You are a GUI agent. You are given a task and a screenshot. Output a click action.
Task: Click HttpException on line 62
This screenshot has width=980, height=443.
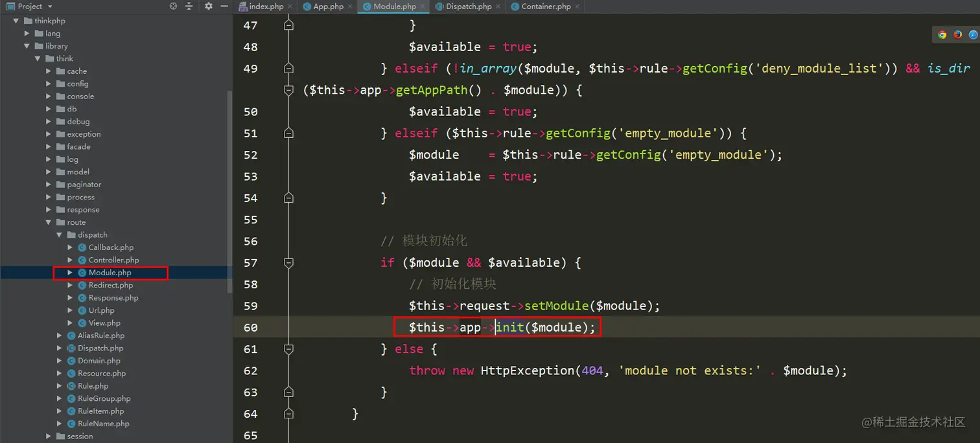(x=528, y=371)
